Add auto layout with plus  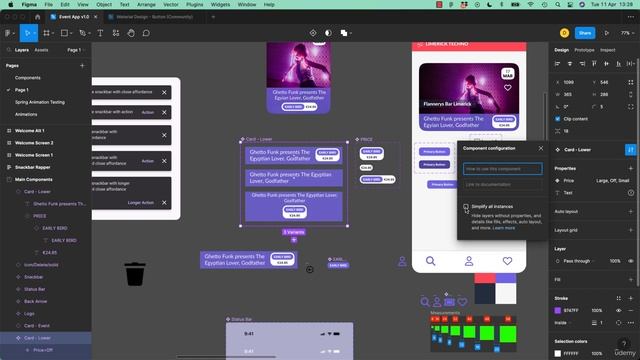631,211
